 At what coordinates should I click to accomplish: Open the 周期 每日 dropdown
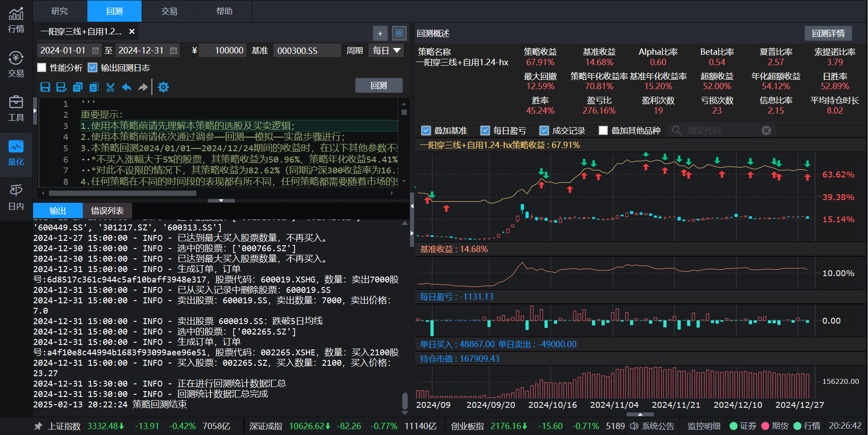(x=386, y=50)
